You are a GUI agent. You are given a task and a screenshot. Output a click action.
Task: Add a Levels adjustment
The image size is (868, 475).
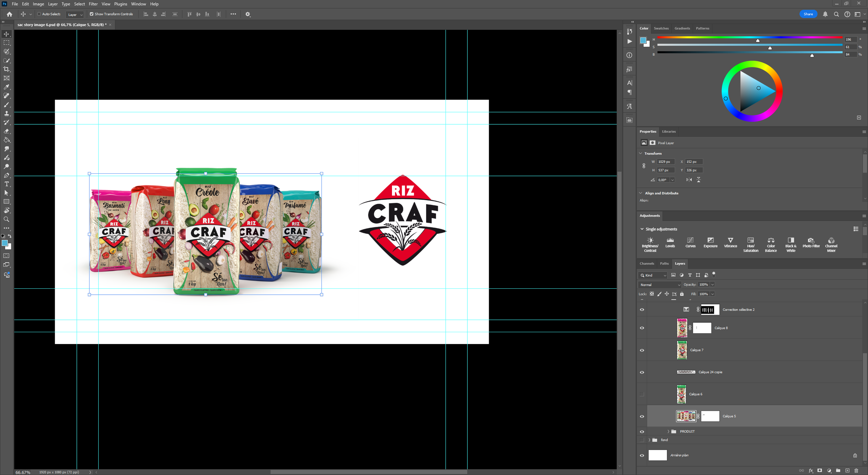click(x=670, y=243)
